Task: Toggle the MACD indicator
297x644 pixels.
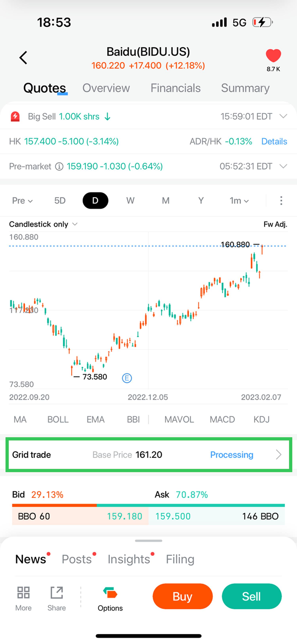Action: tap(222, 419)
